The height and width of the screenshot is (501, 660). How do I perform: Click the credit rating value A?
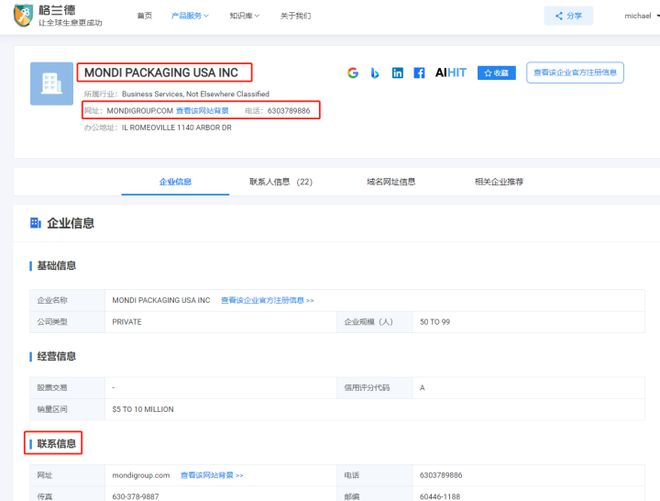(x=422, y=388)
